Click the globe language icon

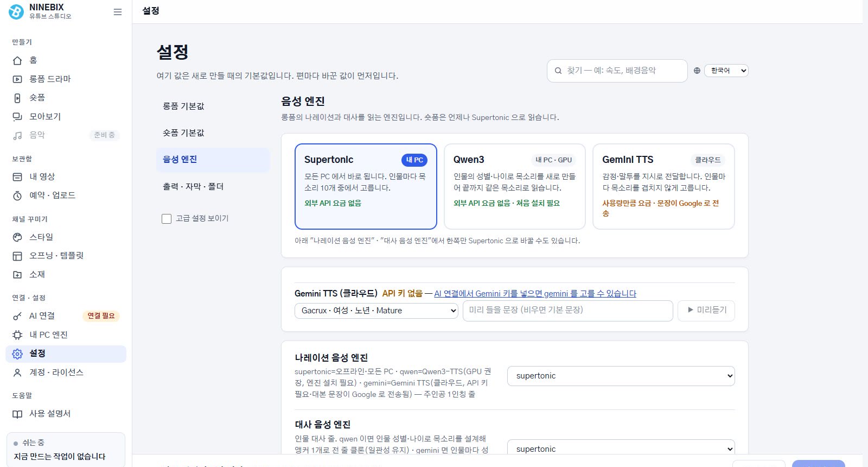point(697,71)
